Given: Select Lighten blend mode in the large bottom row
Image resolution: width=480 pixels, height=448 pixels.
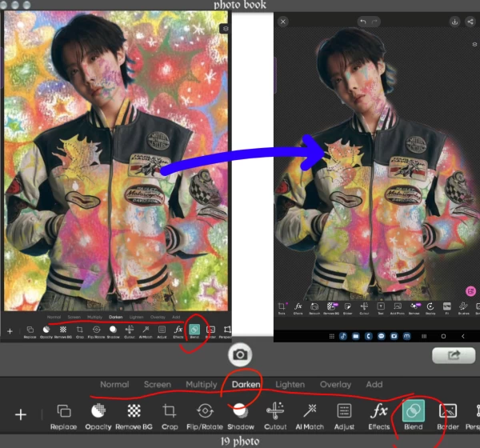Looking at the screenshot, I should tap(290, 384).
